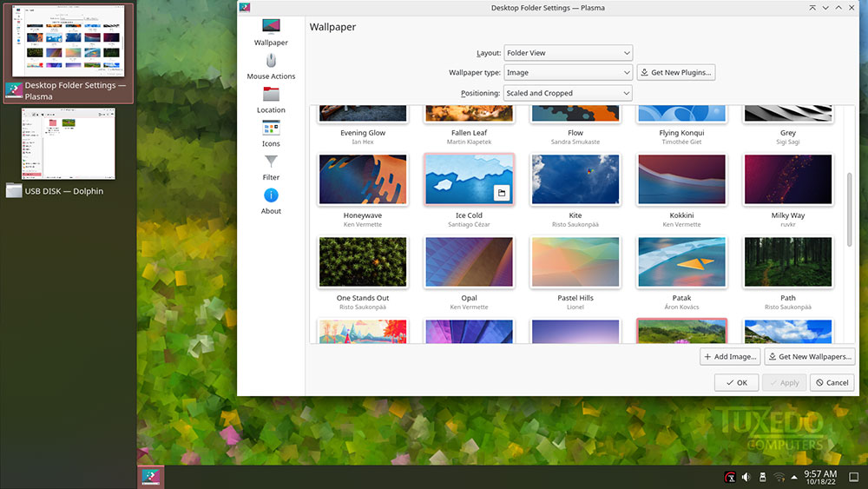Switch to the Wallpaper tab in sidebar
Screen dimensions: 868x489
tap(271, 31)
